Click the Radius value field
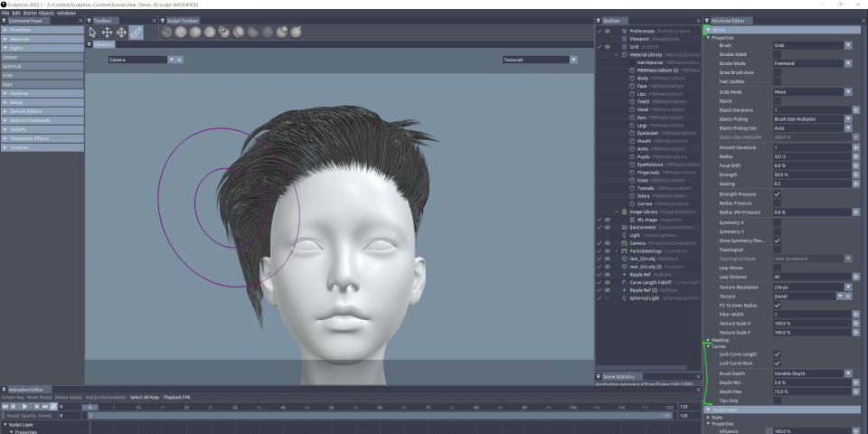868x434 pixels. click(810, 156)
